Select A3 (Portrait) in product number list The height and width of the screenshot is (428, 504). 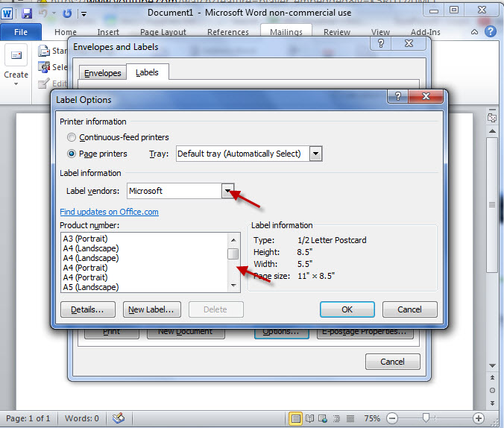145,239
